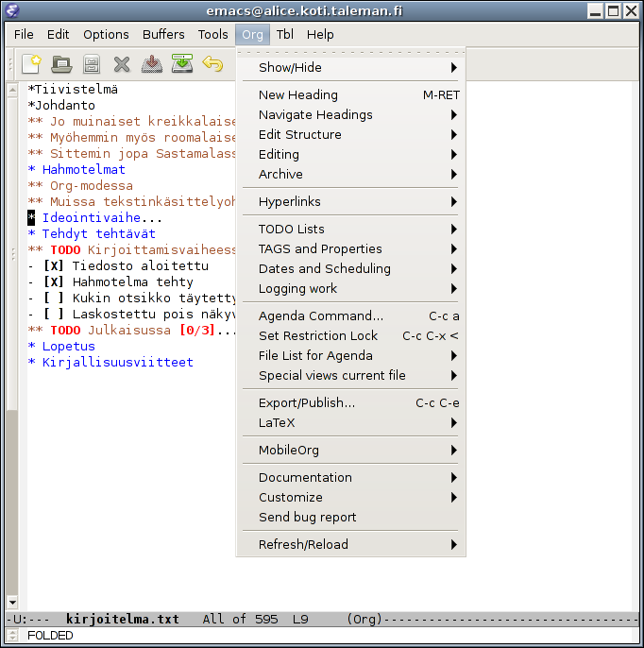This screenshot has height=648, width=644.
Task: Click the Save buffer toolbar icon
Action: coord(152,64)
